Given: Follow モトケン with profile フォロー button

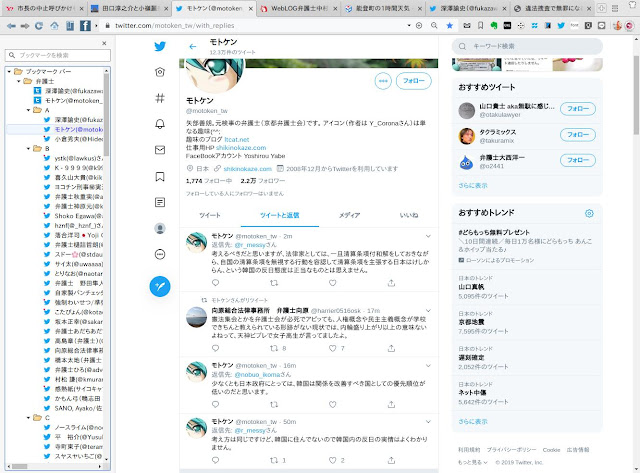Looking at the screenshot, I should tap(413, 81).
